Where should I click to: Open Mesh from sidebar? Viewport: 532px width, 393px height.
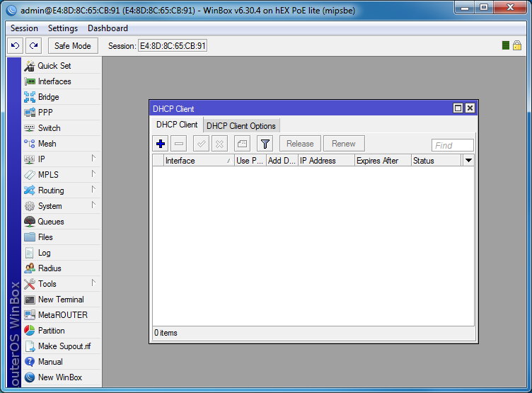pos(62,144)
